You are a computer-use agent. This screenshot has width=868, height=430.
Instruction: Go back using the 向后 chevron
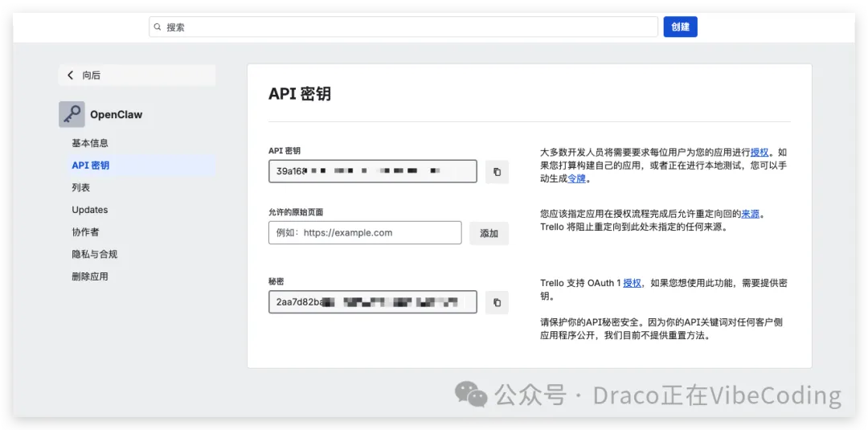click(71, 75)
